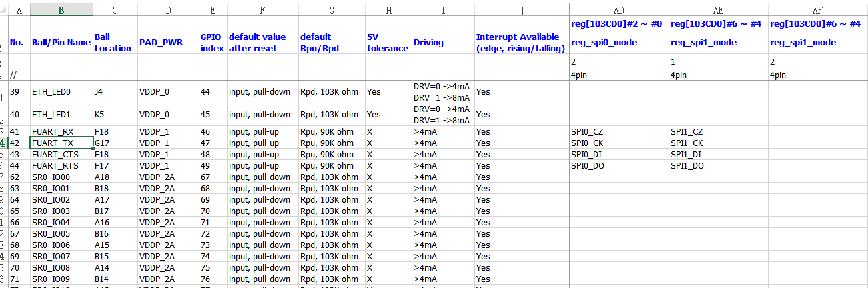
Task: Select the GPIO index header cell
Action: click(212, 42)
